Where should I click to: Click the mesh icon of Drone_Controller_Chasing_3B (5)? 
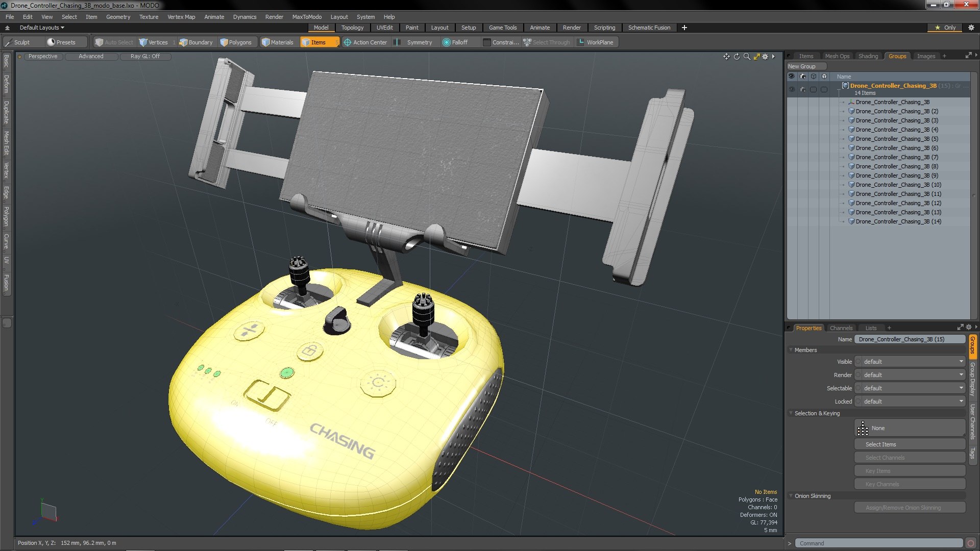851,139
